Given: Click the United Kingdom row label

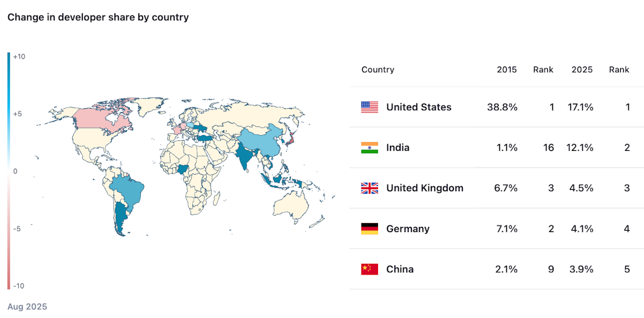Looking at the screenshot, I should [x=425, y=189].
